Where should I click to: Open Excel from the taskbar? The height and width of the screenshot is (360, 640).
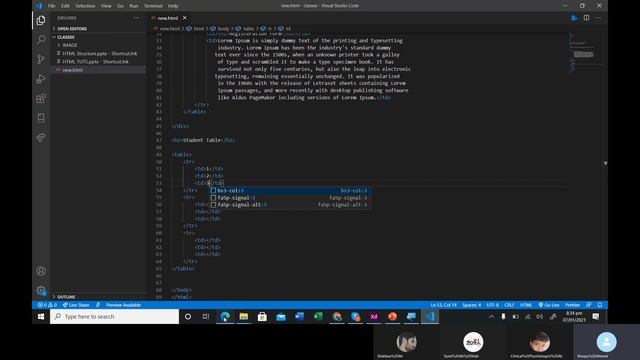[x=318, y=316]
